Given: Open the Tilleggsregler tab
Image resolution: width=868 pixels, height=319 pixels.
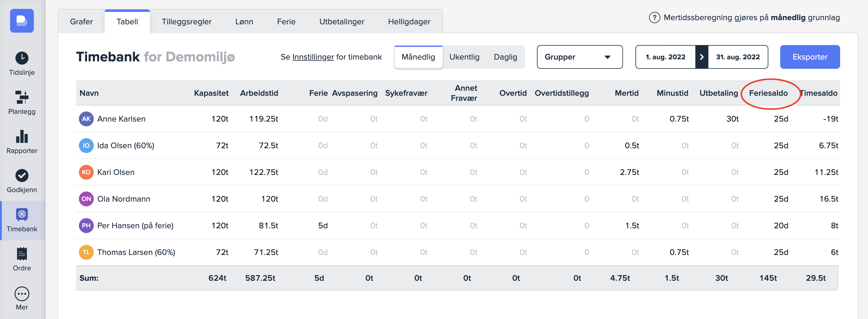Looking at the screenshot, I should pos(186,22).
